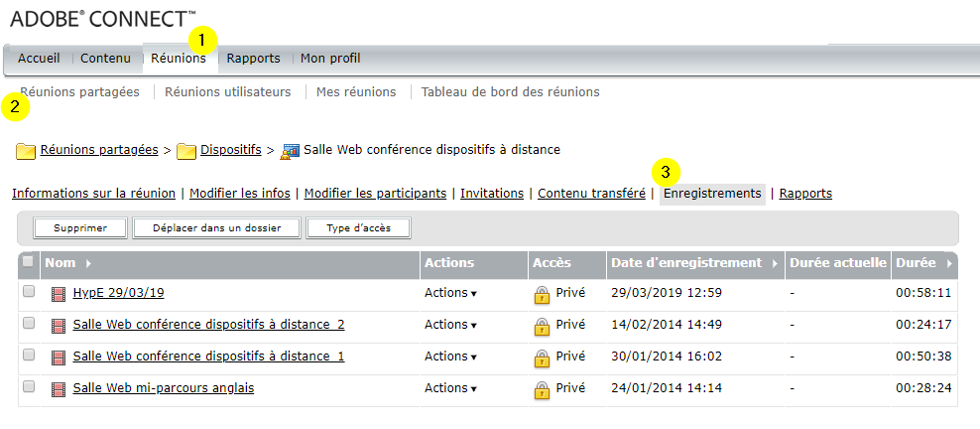Tick the checkbox for HypE 29/03/19
The width and height of the screenshot is (980, 429).
coord(29,292)
